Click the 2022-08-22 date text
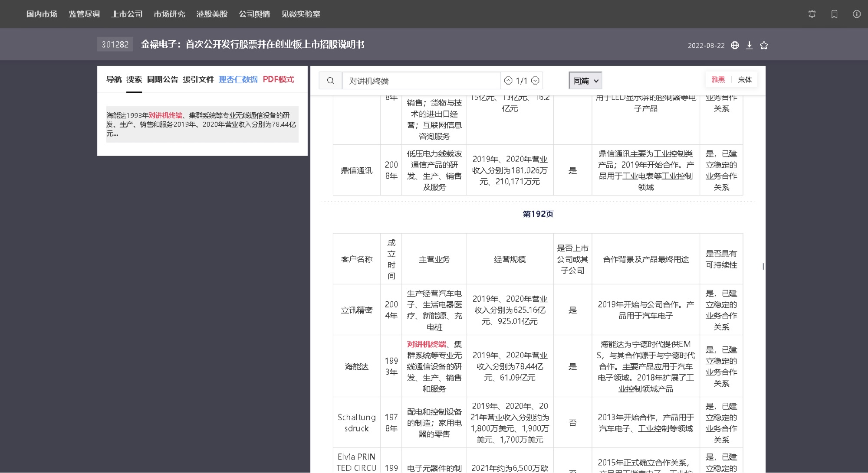 706,46
